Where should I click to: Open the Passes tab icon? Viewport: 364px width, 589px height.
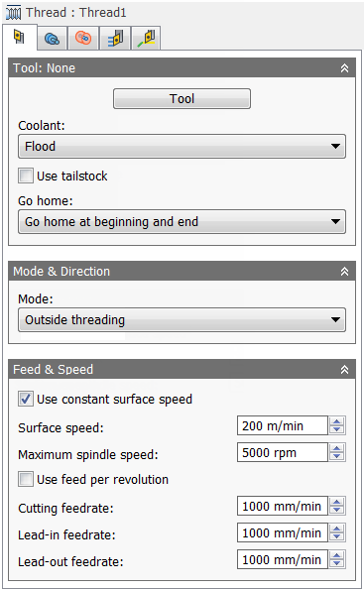coord(115,38)
